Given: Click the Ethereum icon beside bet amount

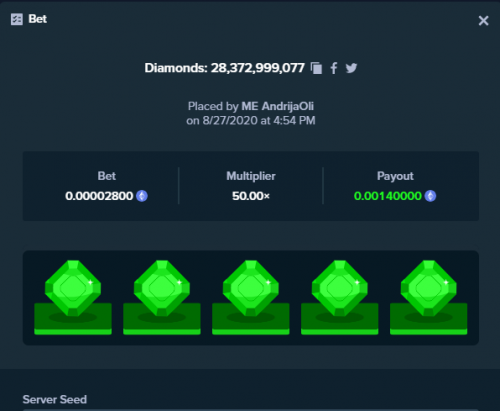Looking at the screenshot, I should 142,196.
